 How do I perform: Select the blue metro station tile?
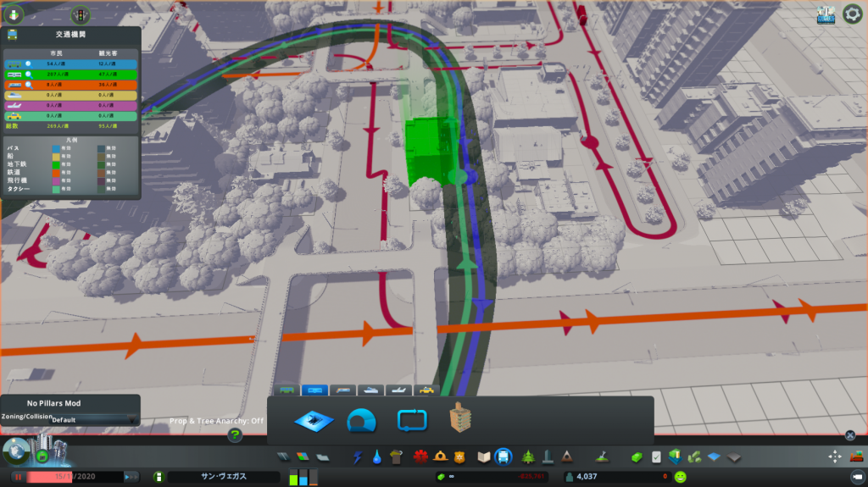click(x=314, y=421)
